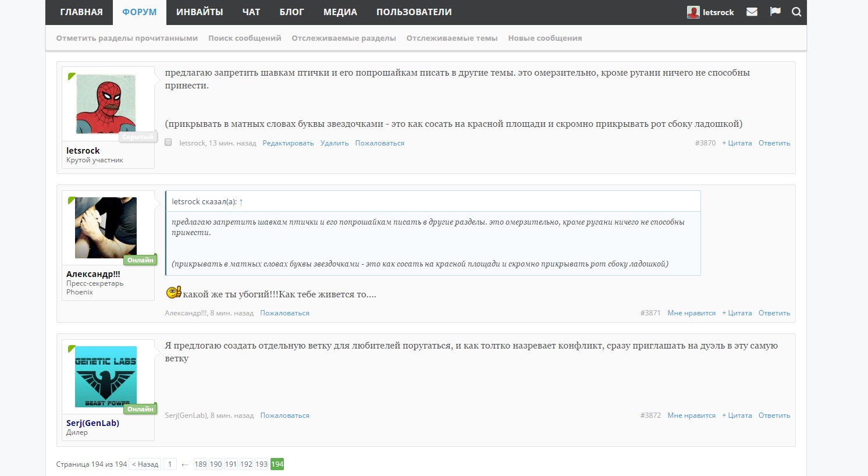Open Новые сообщения link
This screenshot has width=868, height=476.
tap(545, 38)
